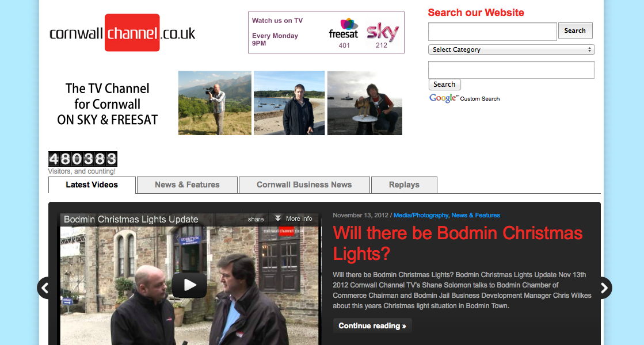Expand More info on the video
644x345 pixels.
[x=294, y=218]
